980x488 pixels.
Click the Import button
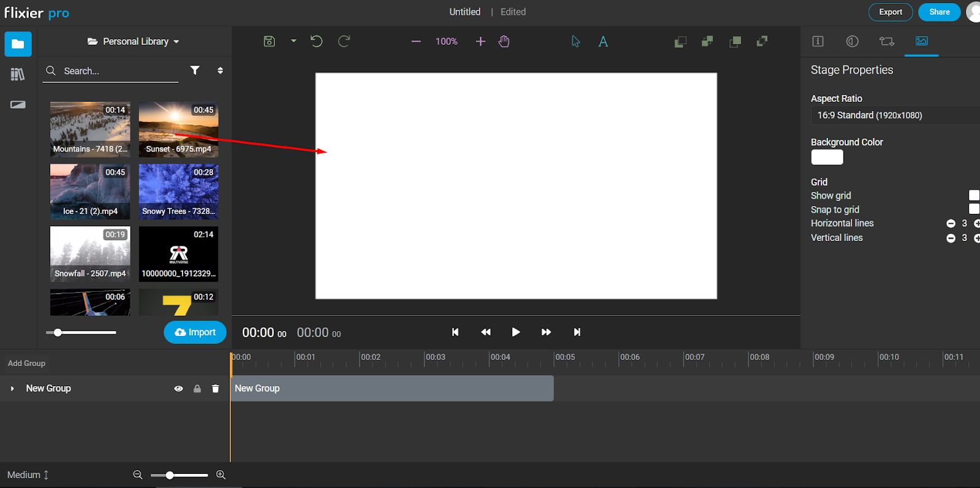pyautogui.click(x=195, y=332)
